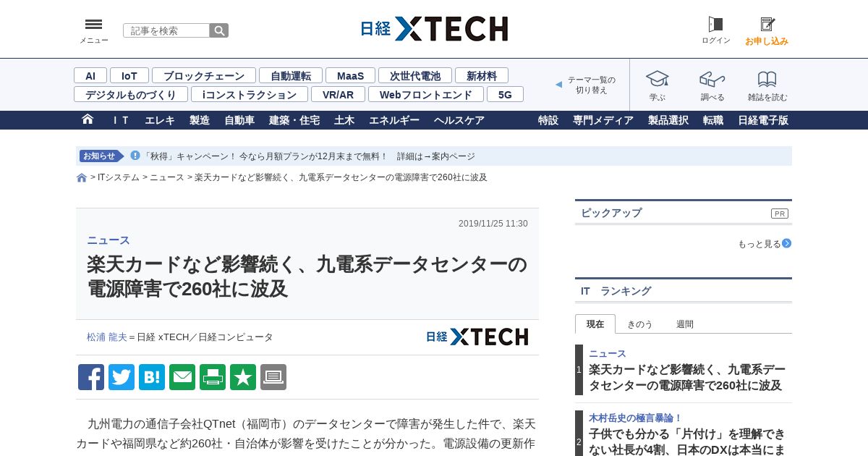Open the 建築・住宅 navigation menu
This screenshot has width=868, height=456.
[294, 120]
